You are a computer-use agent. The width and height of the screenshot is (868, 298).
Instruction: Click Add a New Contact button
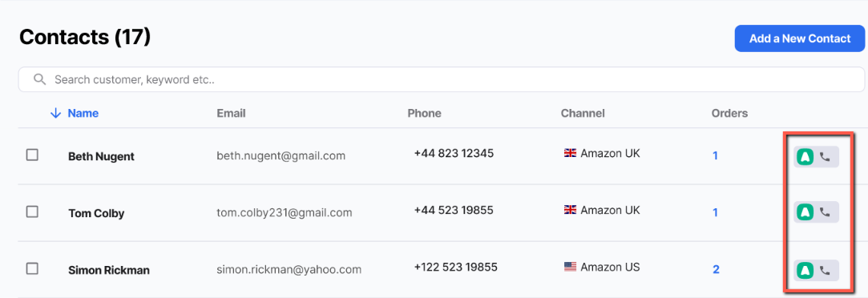(x=800, y=38)
